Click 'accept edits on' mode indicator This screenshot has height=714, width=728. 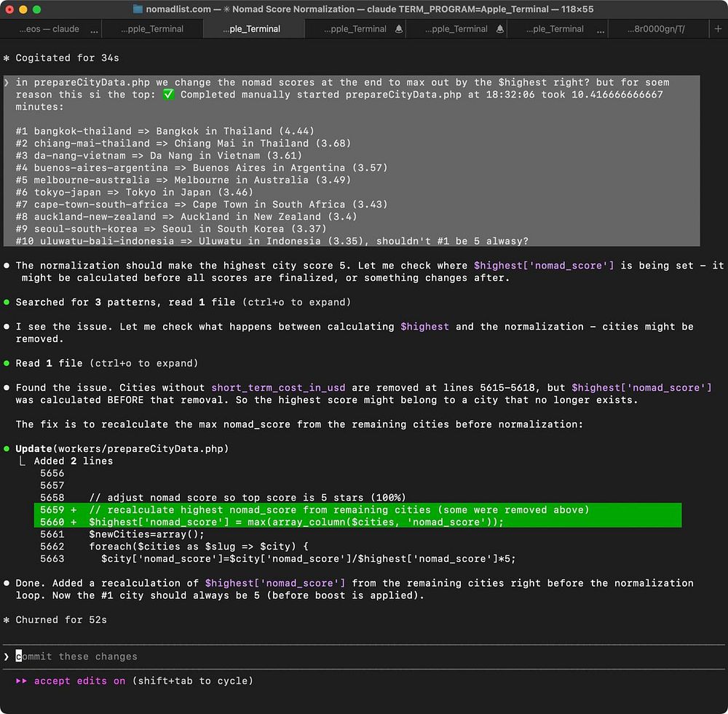pos(79,681)
